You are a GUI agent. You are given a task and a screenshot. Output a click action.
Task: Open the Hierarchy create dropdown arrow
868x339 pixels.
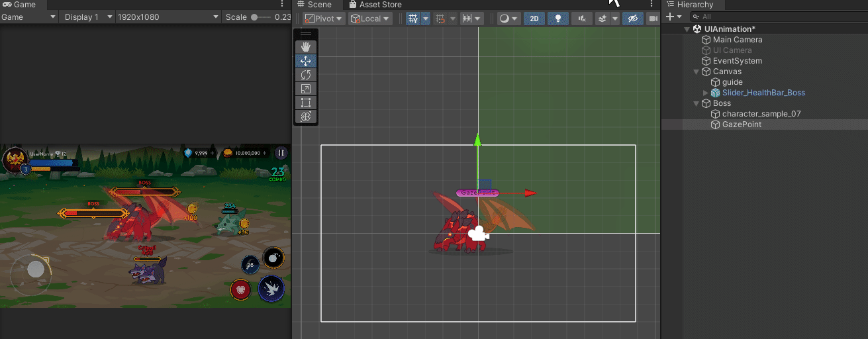pos(680,17)
